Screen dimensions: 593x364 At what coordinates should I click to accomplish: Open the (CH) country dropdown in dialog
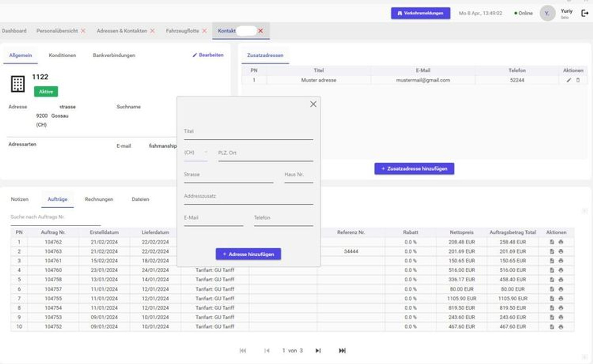click(x=196, y=153)
